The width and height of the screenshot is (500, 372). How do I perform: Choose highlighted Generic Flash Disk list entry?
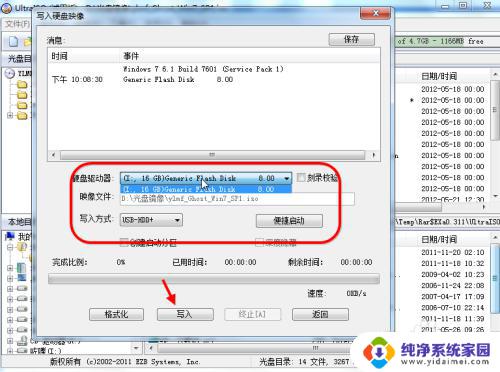pos(206,189)
